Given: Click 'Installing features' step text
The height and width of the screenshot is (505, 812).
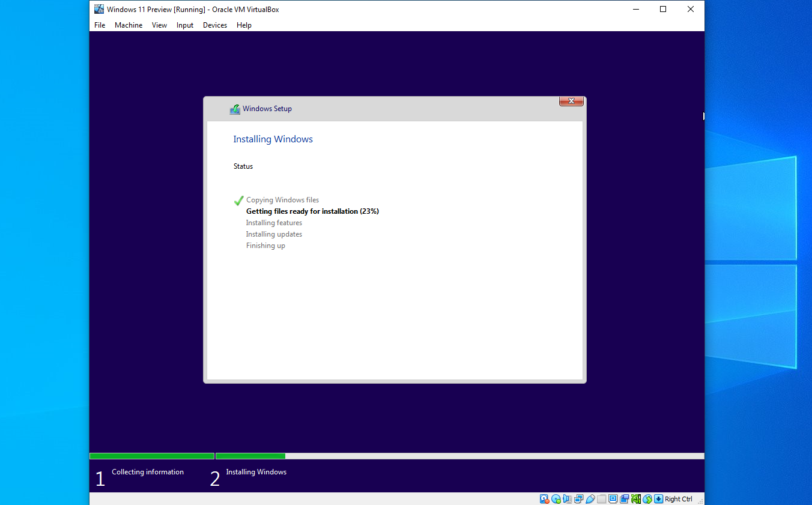Looking at the screenshot, I should 274,223.
